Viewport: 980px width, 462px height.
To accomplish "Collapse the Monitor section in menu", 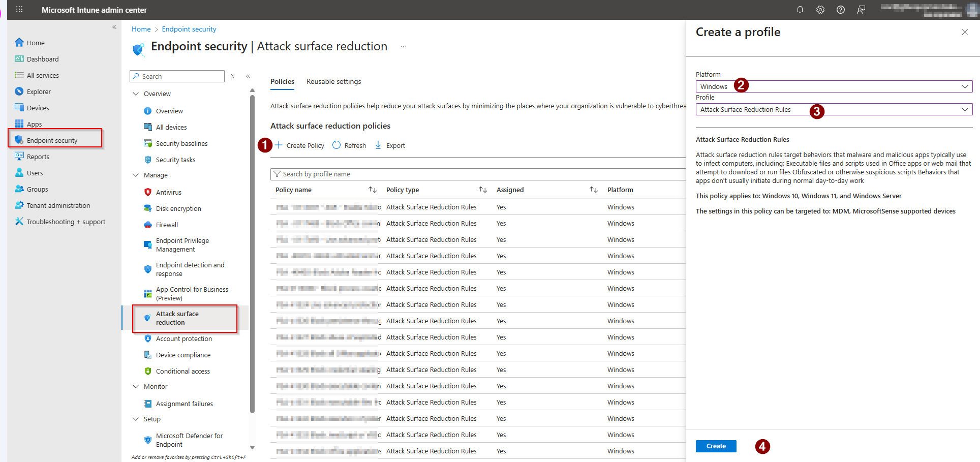I will click(x=136, y=386).
